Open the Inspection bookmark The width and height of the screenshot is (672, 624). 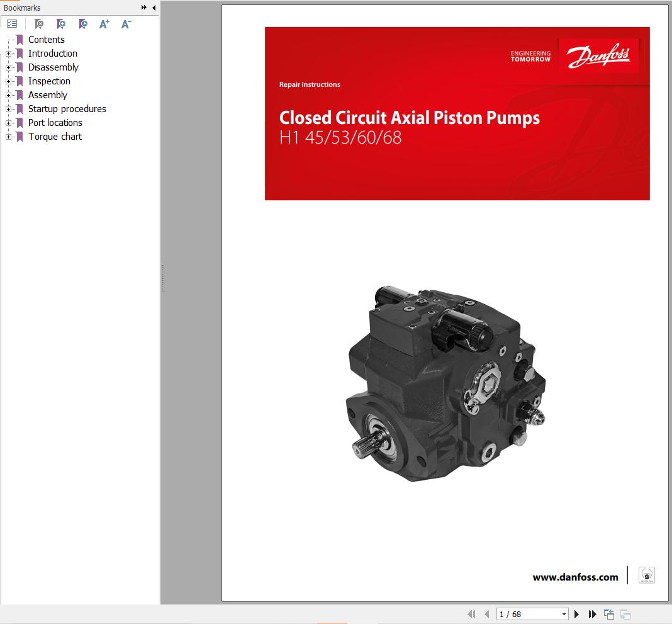coord(50,81)
